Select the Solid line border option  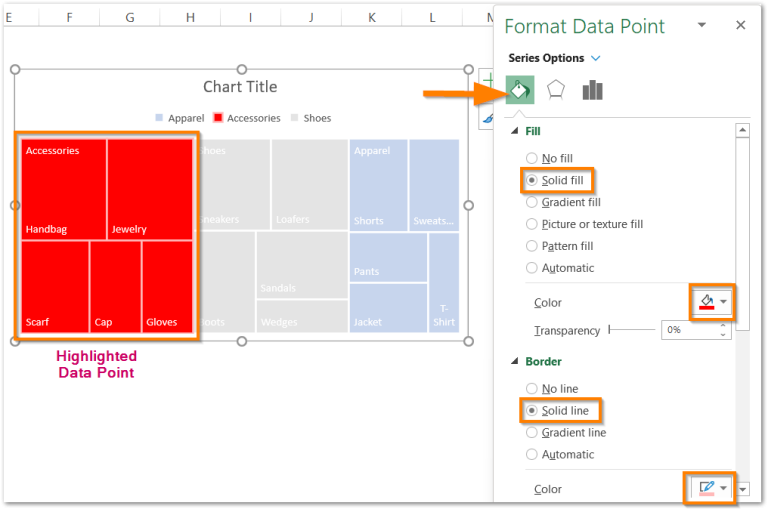pos(531,411)
